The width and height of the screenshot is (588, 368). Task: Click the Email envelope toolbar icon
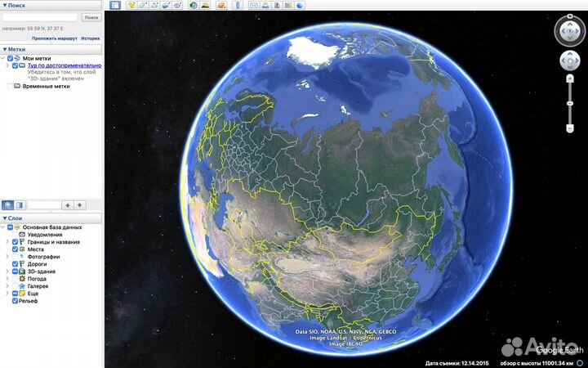point(254,6)
